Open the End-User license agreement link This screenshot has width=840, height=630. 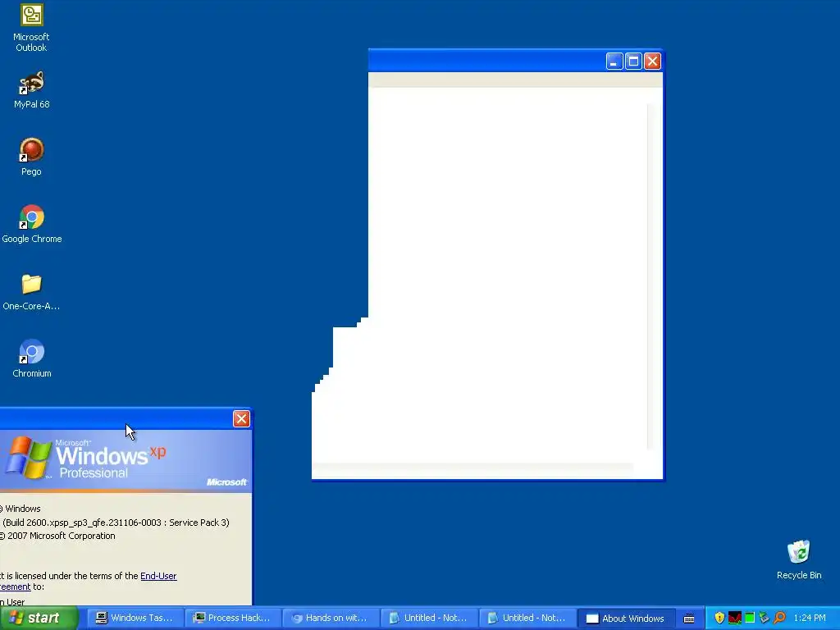point(158,576)
